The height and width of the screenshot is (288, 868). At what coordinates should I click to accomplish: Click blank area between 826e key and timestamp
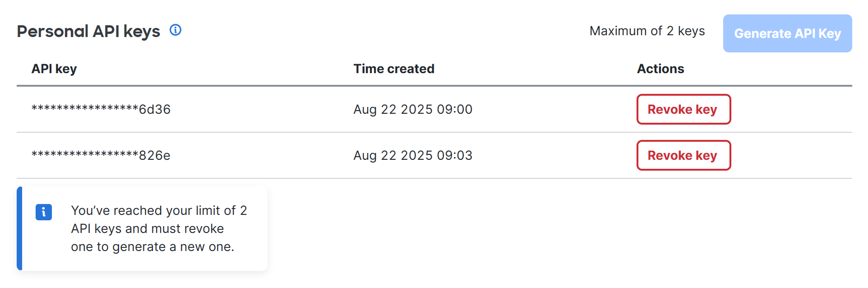click(x=262, y=155)
